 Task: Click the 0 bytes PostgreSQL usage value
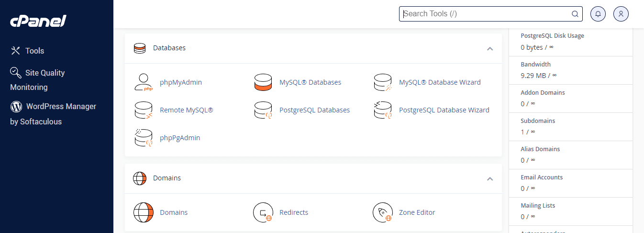pyautogui.click(x=537, y=47)
